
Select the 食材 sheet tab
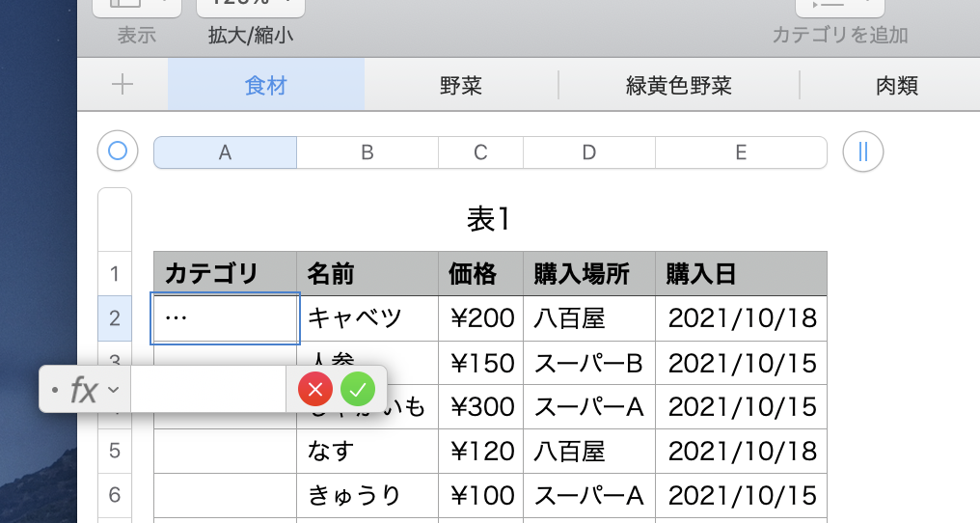266,86
